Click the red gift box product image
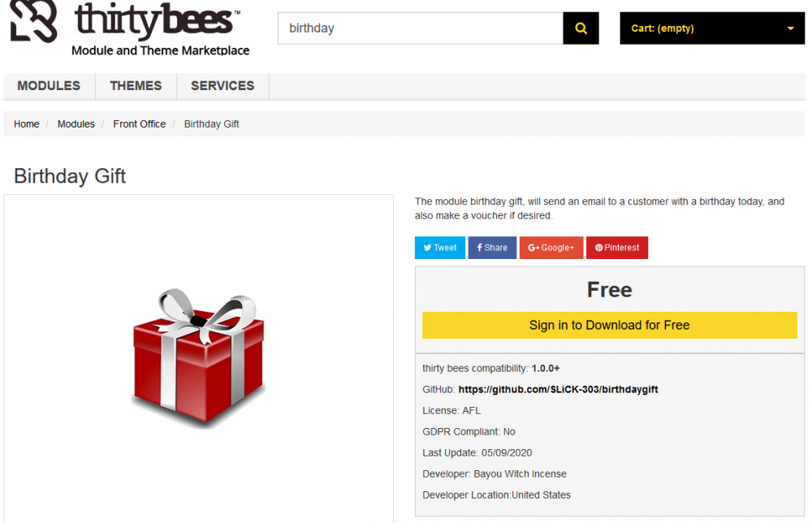 tap(198, 357)
